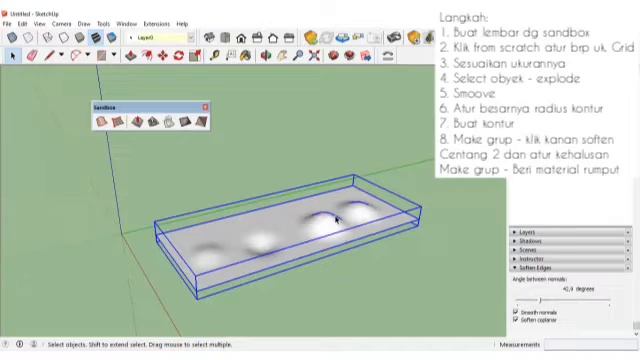Choose the Sandbox Drape tool
This screenshot has width=640, height=360.
tap(169, 122)
